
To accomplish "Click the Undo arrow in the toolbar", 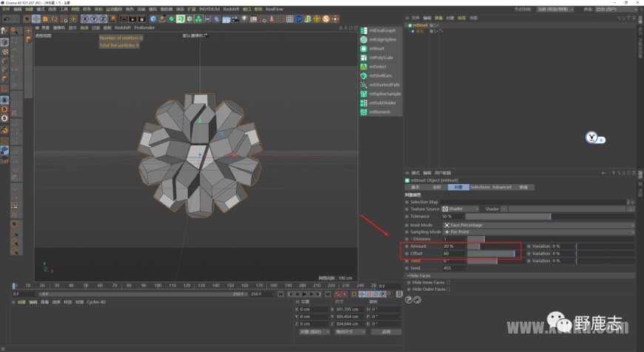I will coord(7,19).
